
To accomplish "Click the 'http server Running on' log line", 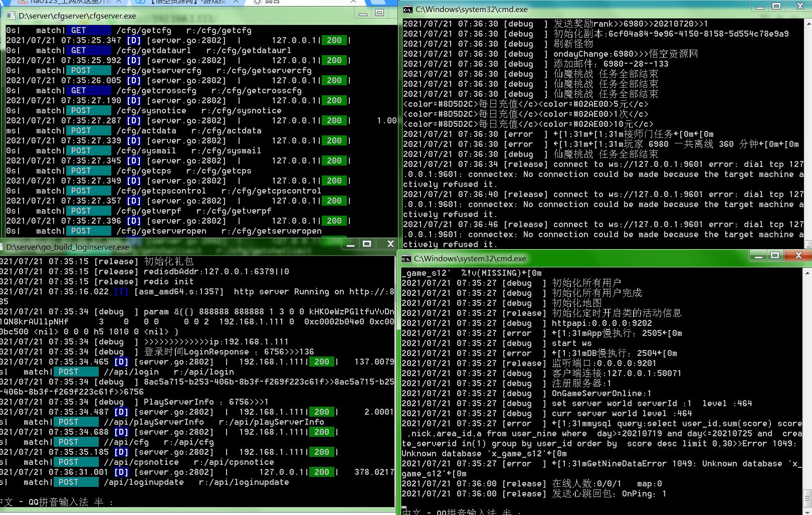I will pos(197,297).
